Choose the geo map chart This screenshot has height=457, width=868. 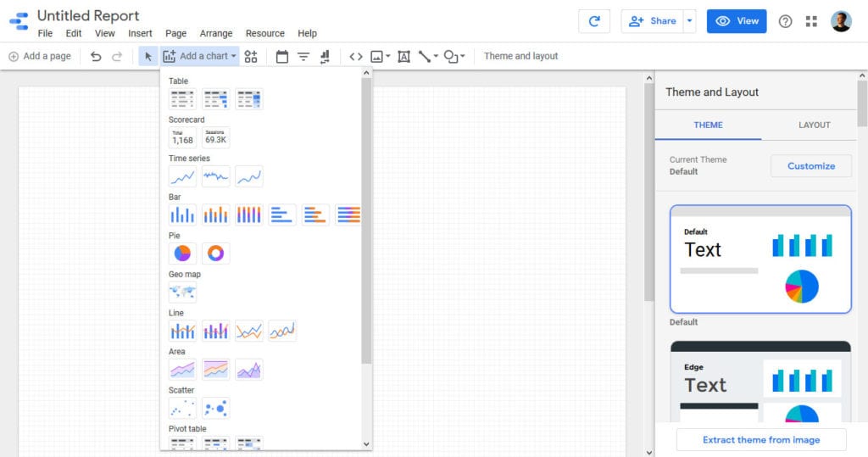coord(182,292)
